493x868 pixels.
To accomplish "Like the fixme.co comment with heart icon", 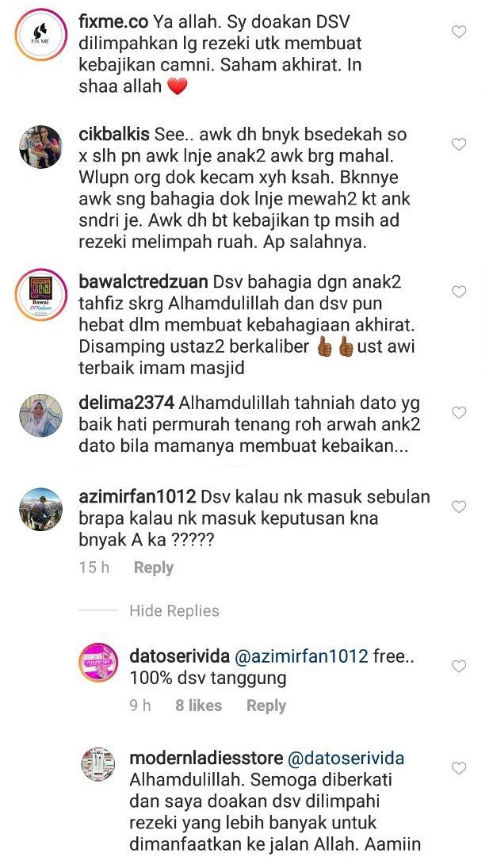I will pos(459,33).
